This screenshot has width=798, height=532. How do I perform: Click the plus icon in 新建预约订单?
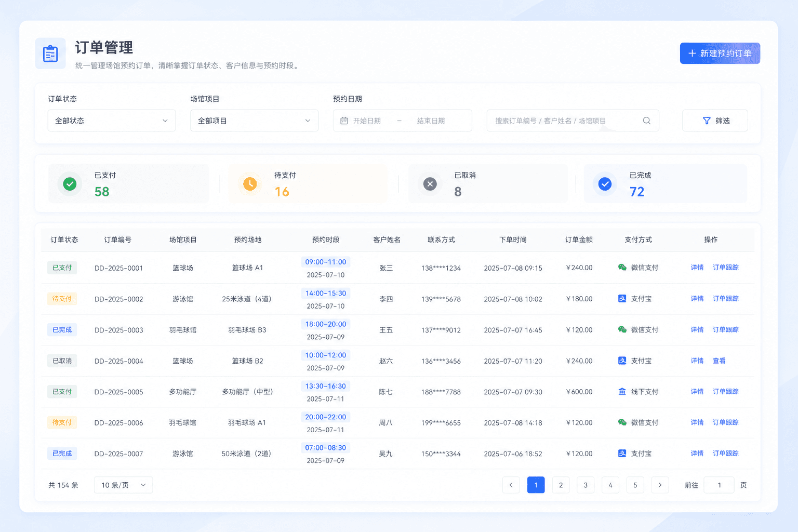click(x=692, y=54)
